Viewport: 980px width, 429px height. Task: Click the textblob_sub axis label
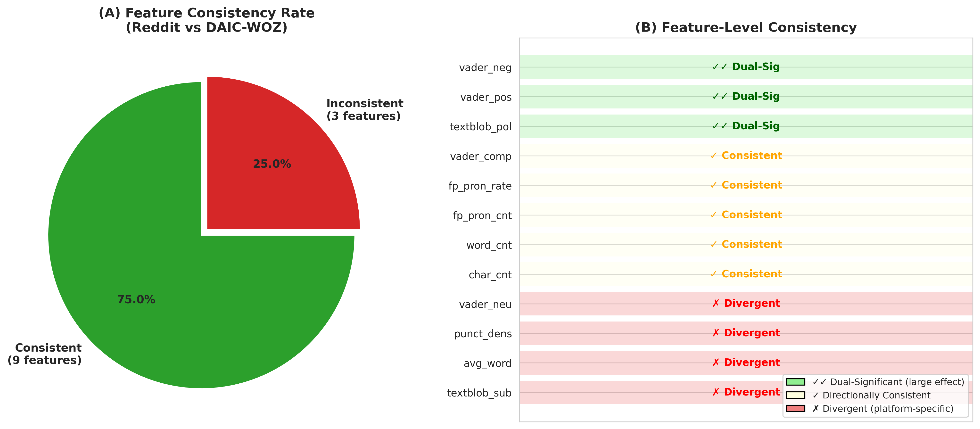point(479,393)
